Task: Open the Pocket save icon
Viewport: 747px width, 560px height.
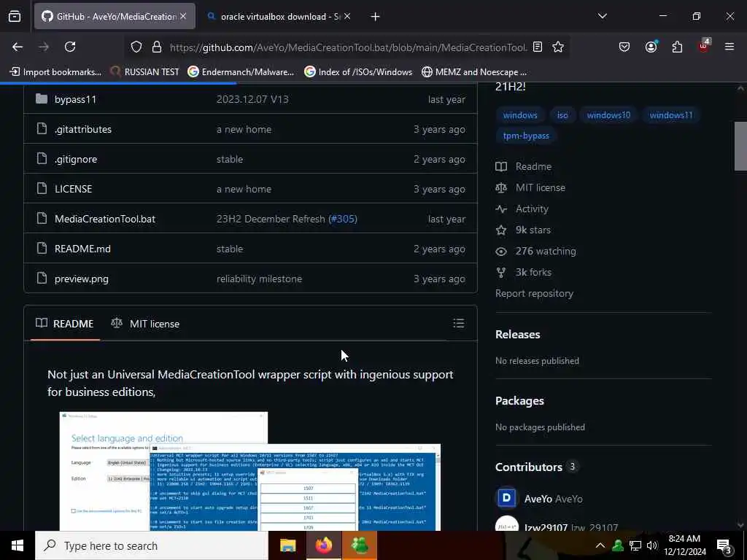Action: pos(624,47)
